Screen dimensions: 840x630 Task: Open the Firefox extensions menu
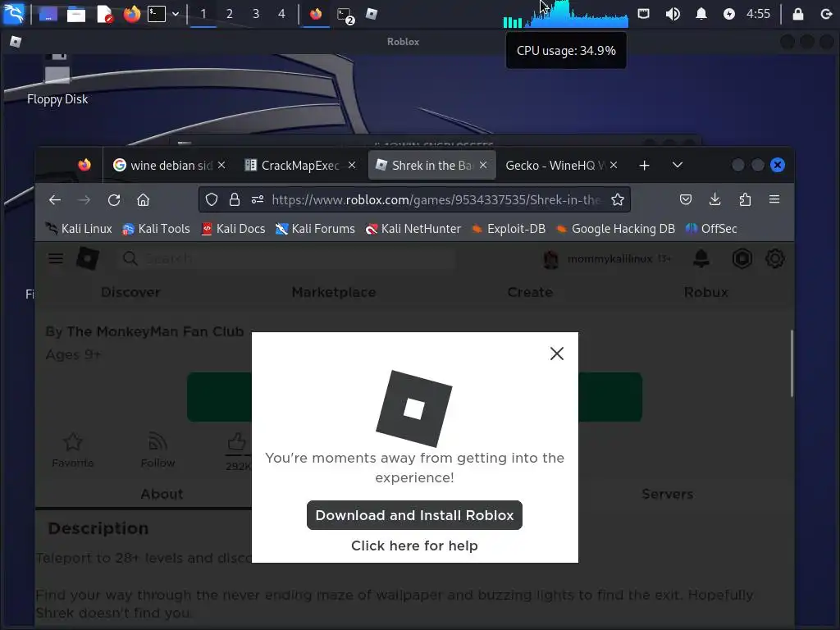click(745, 200)
